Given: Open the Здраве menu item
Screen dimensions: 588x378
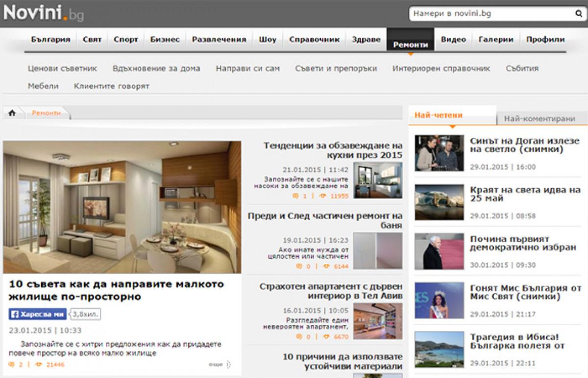Looking at the screenshot, I should tap(366, 40).
